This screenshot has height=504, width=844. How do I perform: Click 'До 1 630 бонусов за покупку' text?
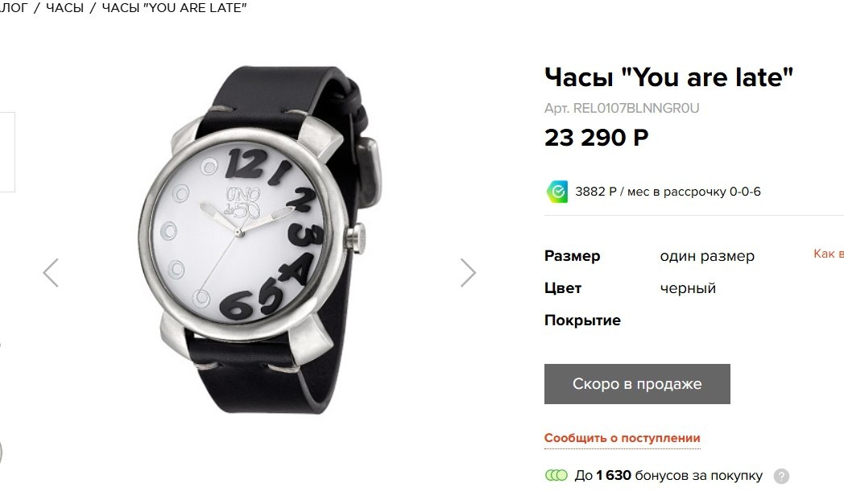pos(668,476)
